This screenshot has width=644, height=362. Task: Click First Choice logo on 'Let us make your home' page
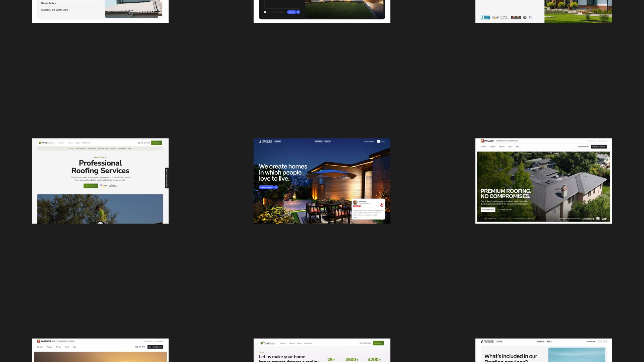[x=268, y=343]
